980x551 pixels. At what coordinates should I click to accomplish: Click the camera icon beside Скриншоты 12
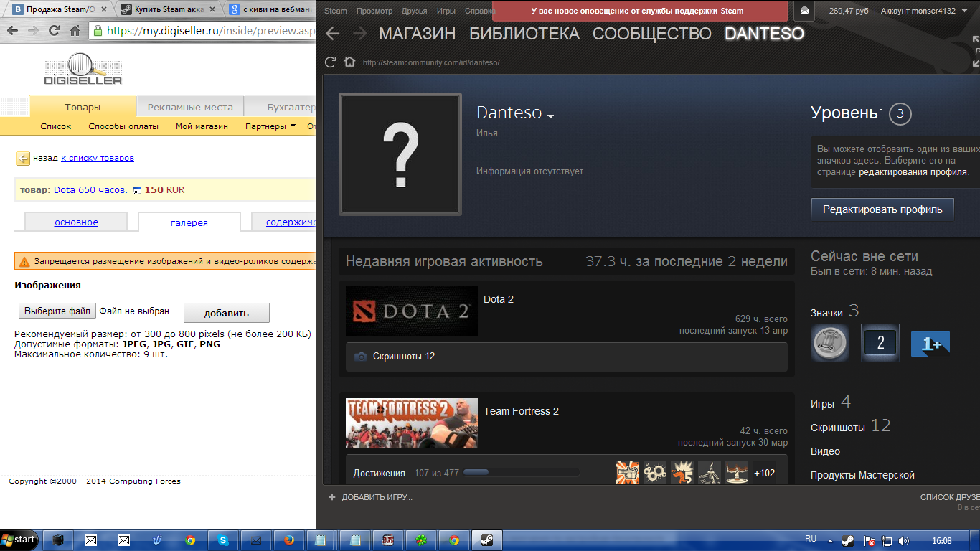click(x=361, y=357)
